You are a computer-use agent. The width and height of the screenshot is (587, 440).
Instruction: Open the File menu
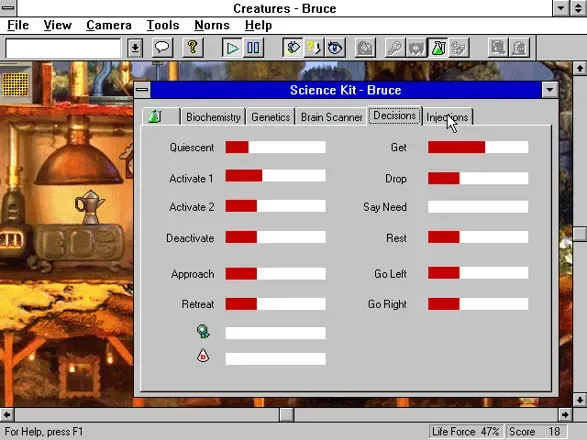(18, 25)
